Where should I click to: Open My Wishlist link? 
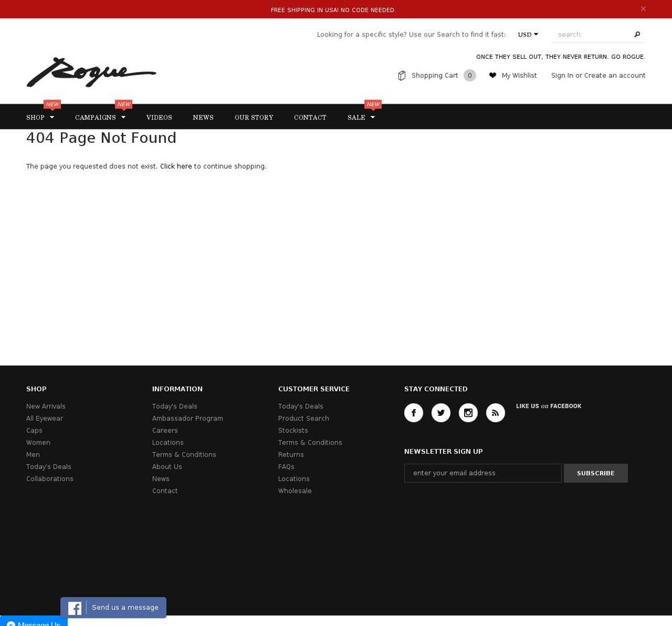[519, 75]
